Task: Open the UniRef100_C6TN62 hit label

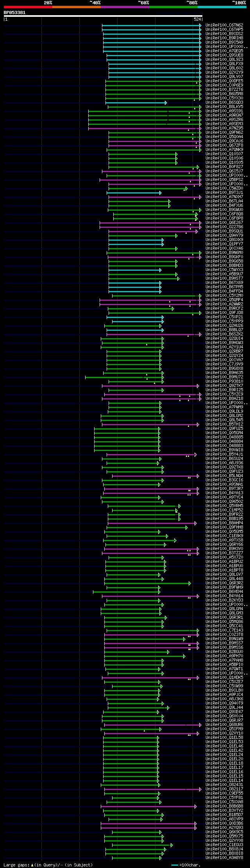Action: tap(224, 25)
